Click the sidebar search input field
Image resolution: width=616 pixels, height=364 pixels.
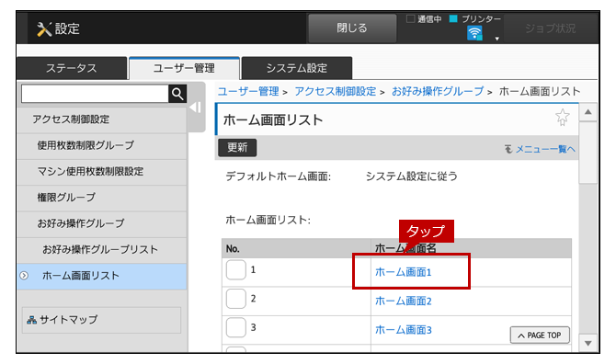tap(95, 94)
